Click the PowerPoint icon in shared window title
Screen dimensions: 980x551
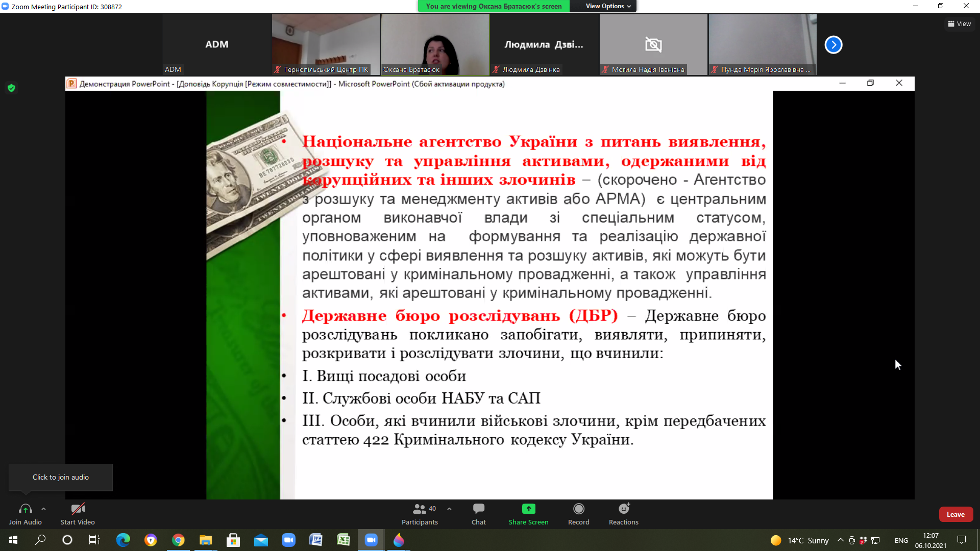point(71,84)
